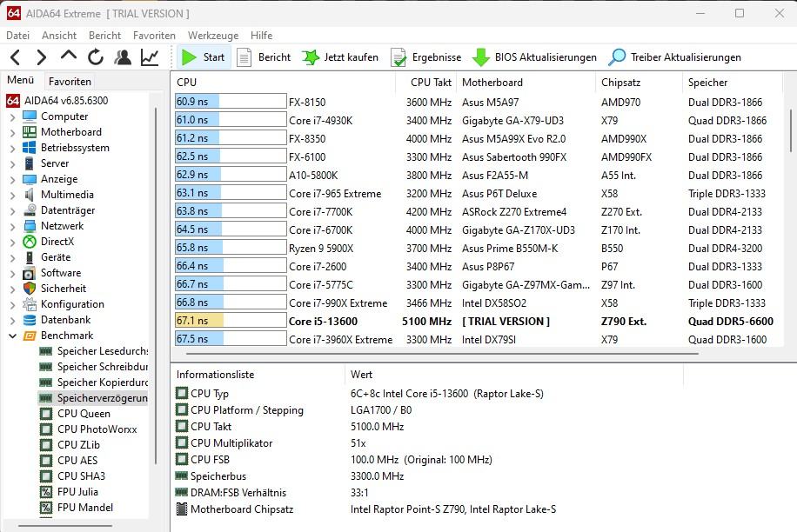Click the Multimedia speaker icon

pos(30,195)
